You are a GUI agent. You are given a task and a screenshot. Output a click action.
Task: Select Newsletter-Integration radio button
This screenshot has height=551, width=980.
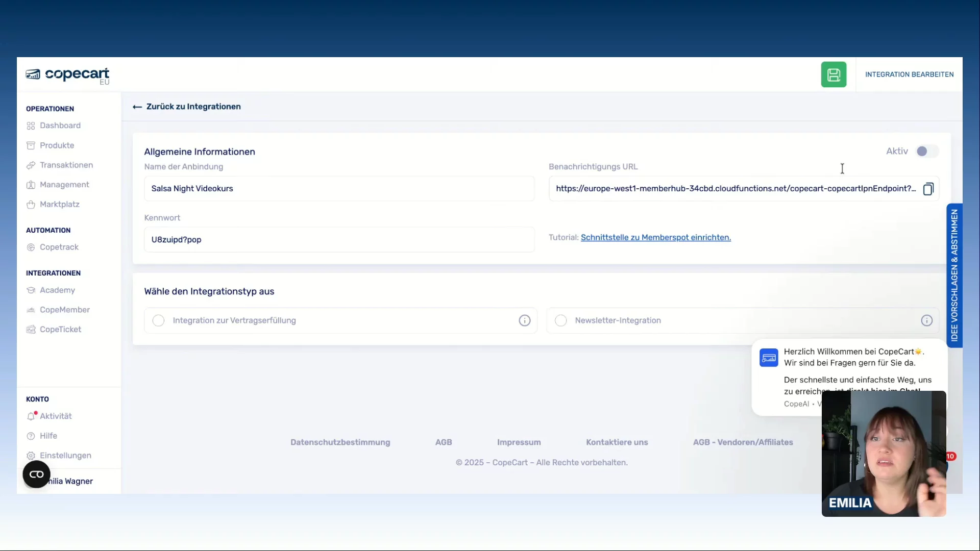click(560, 320)
